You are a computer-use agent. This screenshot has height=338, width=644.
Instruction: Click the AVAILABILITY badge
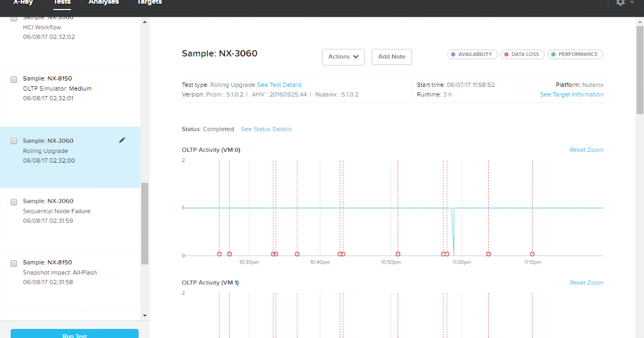click(x=472, y=54)
